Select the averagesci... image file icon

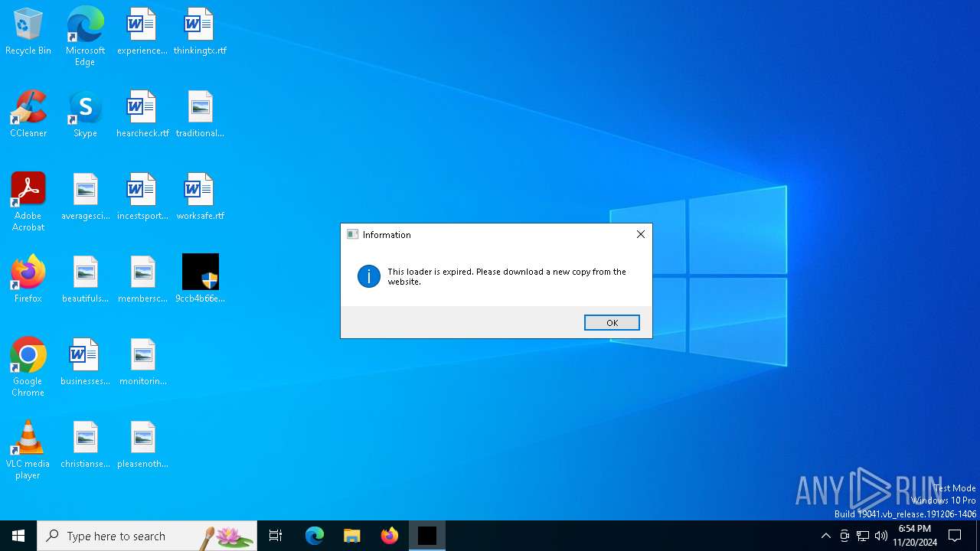point(85,197)
